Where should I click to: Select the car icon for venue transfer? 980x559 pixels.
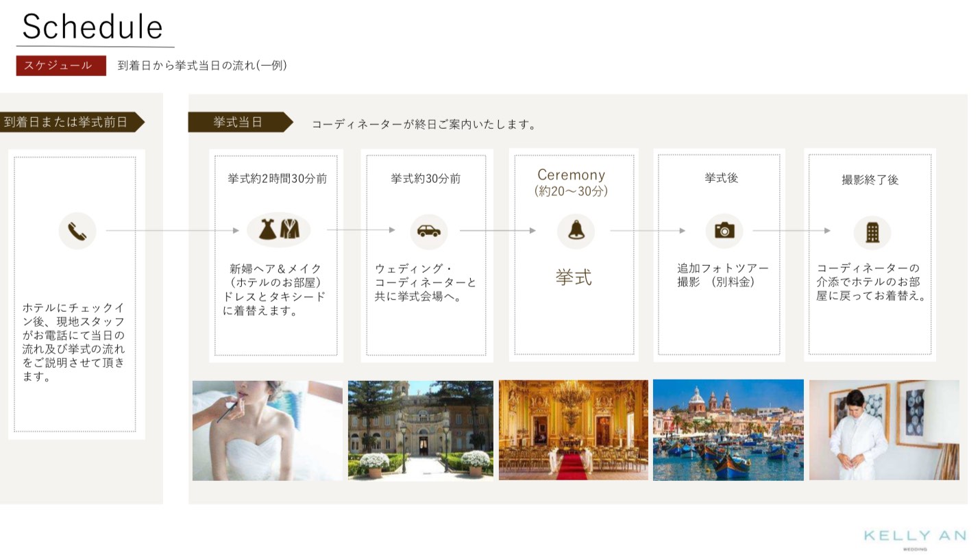[428, 231]
